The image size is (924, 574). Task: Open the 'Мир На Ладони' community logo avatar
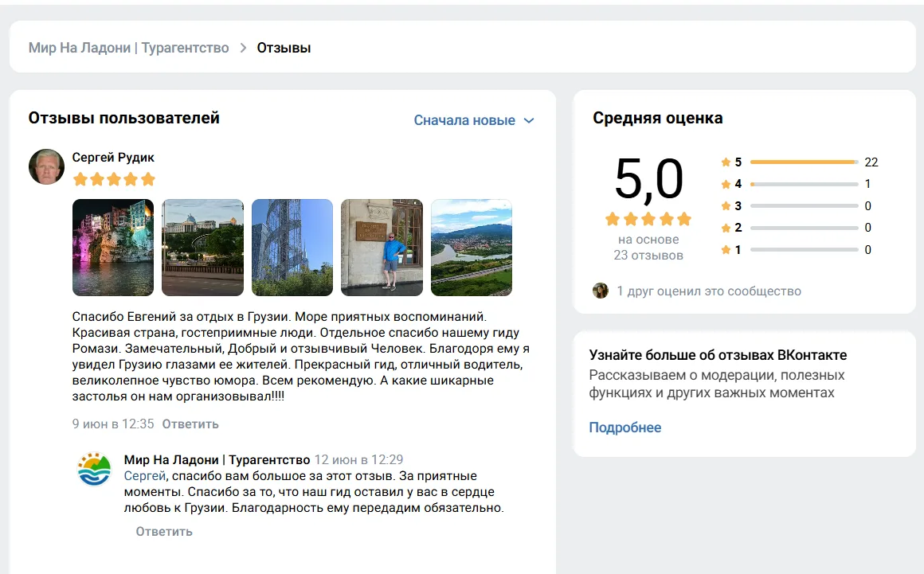tap(94, 469)
